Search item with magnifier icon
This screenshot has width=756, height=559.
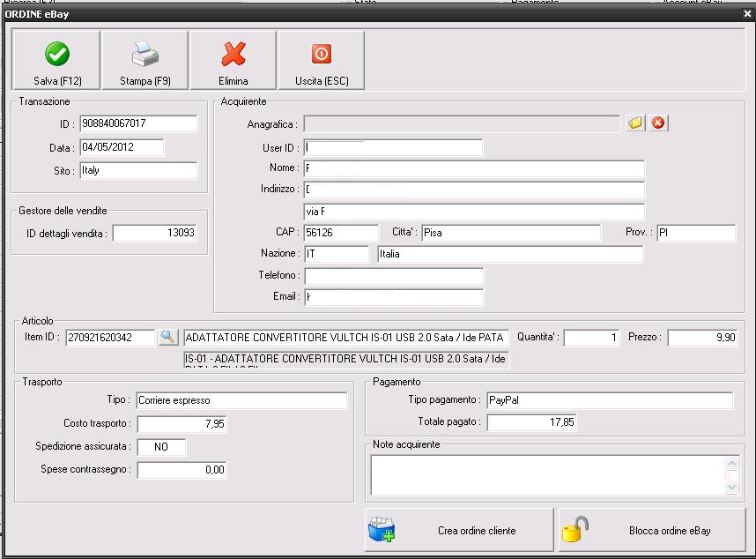tap(168, 338)
